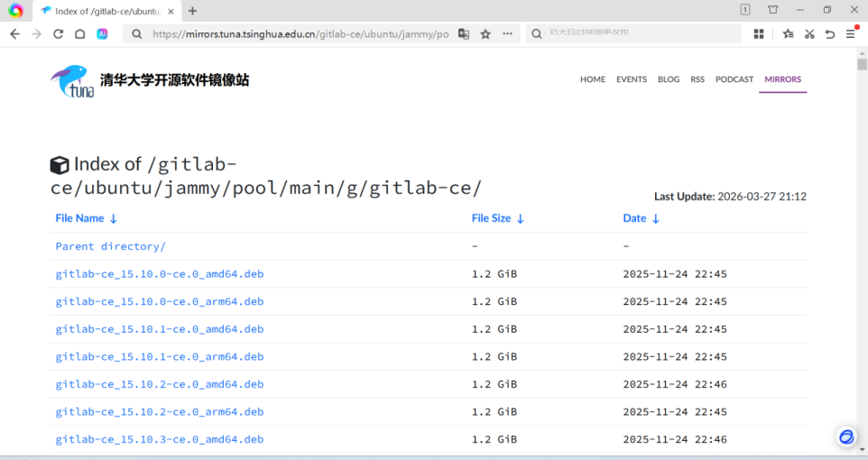Click the browser logo at top left
This screenshot has height=460, width=868.
[15, 11]
